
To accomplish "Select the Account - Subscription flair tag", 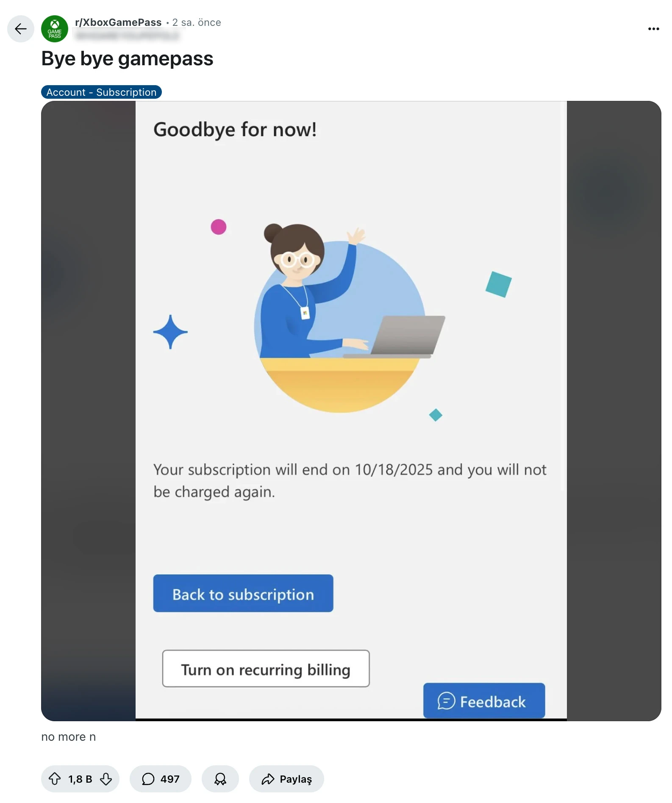I will pyautogui.click(x=101, y=92).
